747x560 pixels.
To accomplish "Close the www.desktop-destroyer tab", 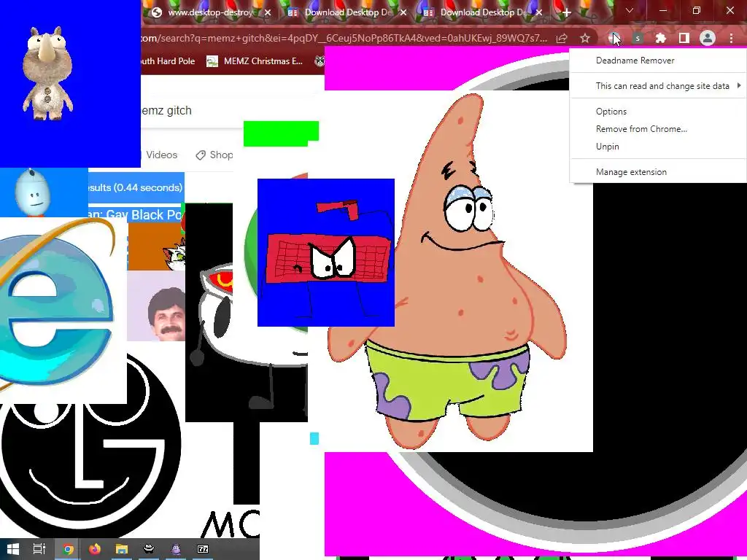I will (x=268, y=13).
